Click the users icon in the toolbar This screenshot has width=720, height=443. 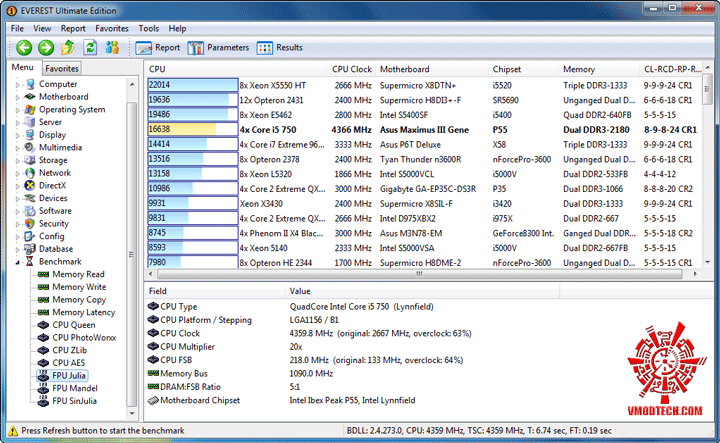pyautogui.click(x=112, y=47)
